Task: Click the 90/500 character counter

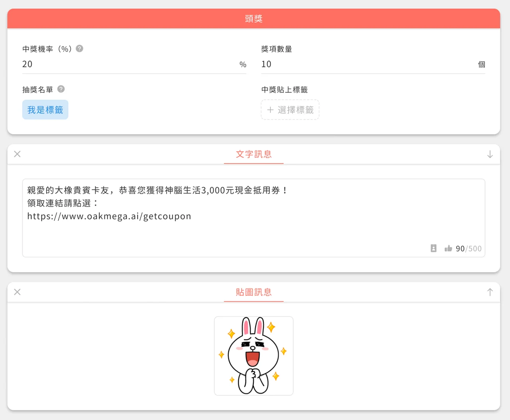Action: (x=469, y=249)
